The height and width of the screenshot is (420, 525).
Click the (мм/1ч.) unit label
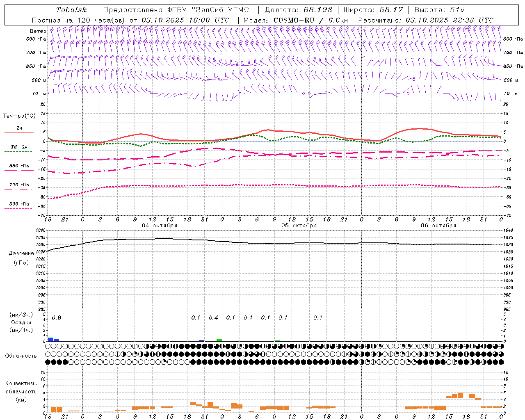pos(21,330)
